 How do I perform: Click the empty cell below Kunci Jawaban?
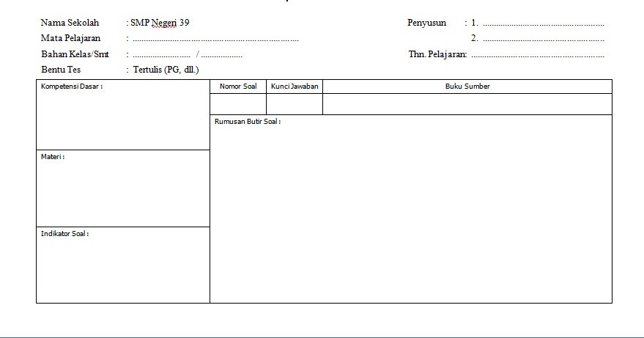pyautogui.click(x=295, y=104)
